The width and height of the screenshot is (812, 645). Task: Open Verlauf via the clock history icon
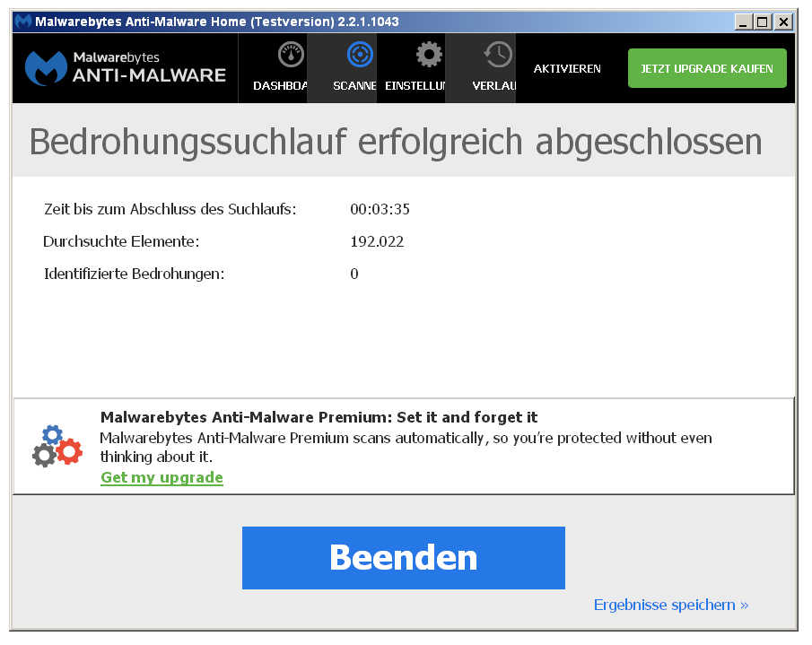pos(498,55)
